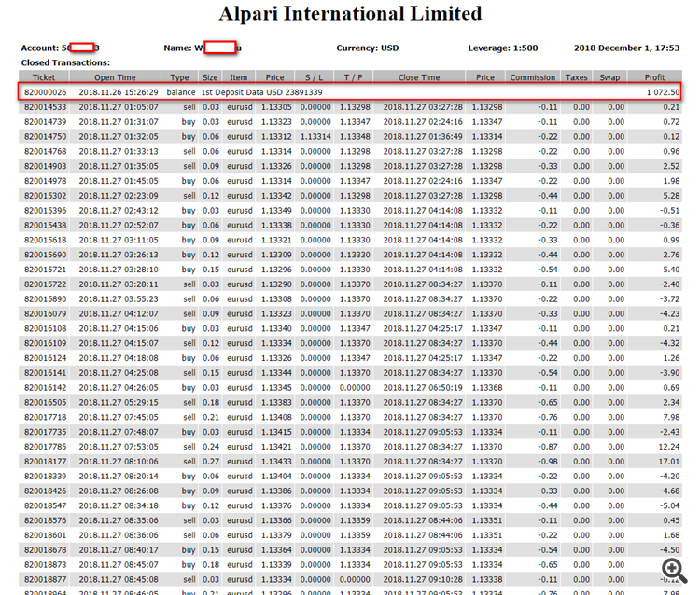Viewport: 700px width, 595px height.
Task: Select ticket 820016079
Action: pos(45,313)
